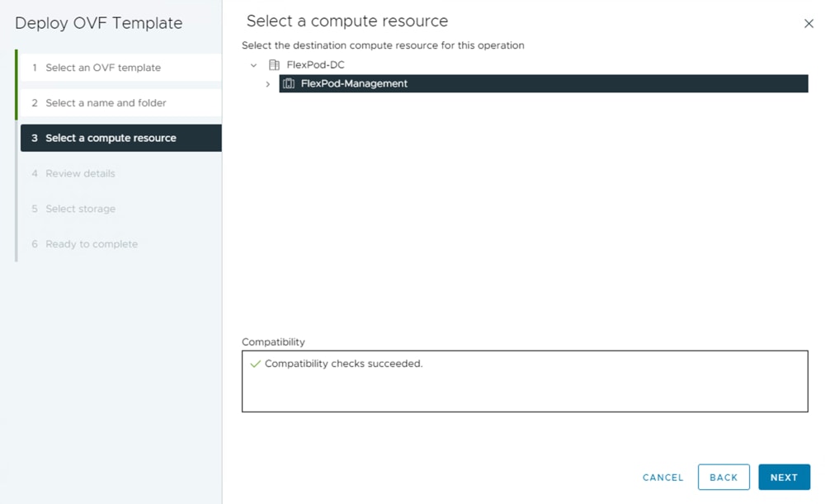Click the FlexPod-Management cluster icon
This screenshot has height=504, width=825.
[x=289, y=83]
